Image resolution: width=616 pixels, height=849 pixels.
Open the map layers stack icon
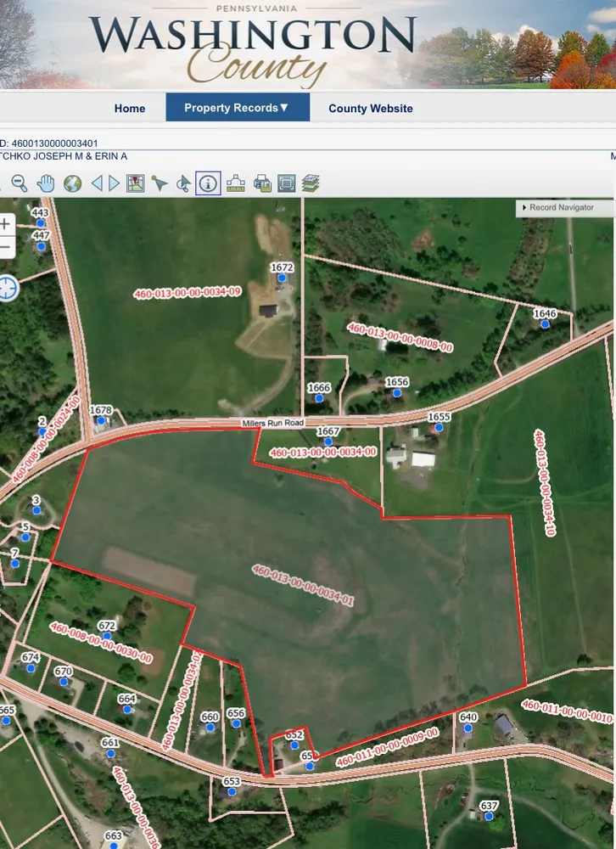coord(311,183)
